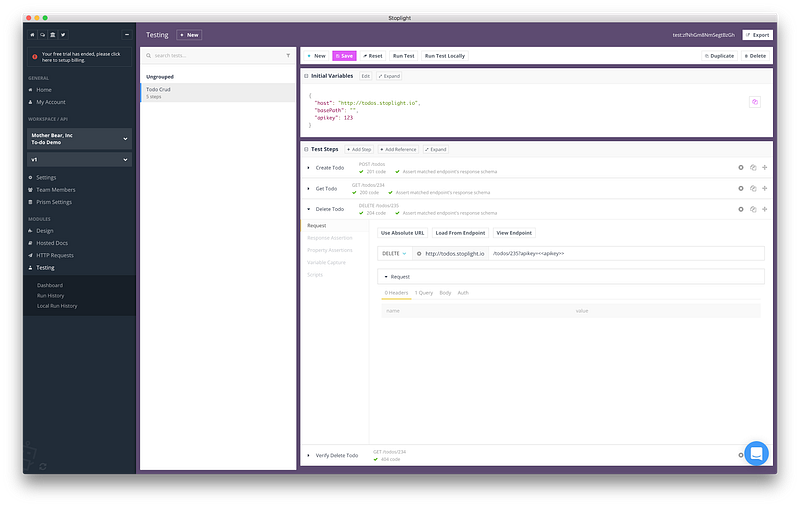Switch to the 1 Query tab
The height and width of the screenshot is (507, 800).
point(423,293)
